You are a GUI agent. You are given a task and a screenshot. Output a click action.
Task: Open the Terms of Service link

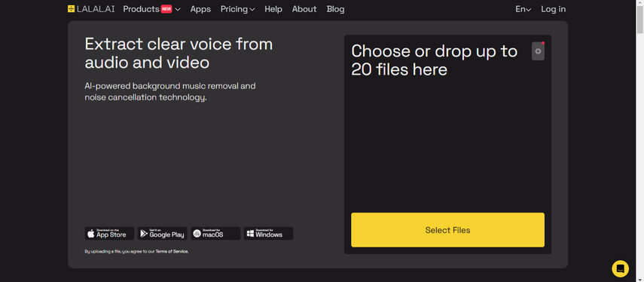pyautogui.click(x=172, y=251)
